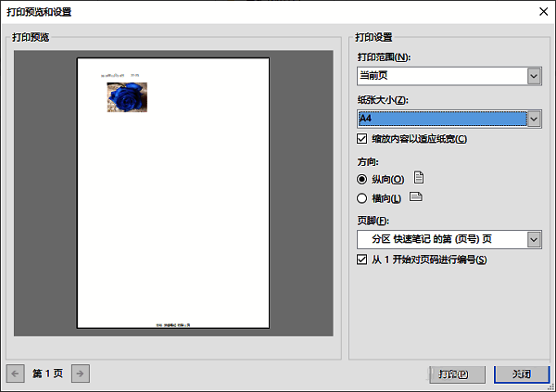Click the next page arrow button
The height and width of the screenshot is (392, 556).
click(82, 373)
